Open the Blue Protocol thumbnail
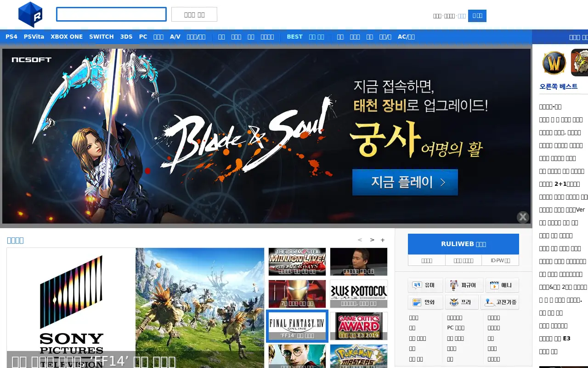This screenshot has height=368, width=588. [359, 293]
